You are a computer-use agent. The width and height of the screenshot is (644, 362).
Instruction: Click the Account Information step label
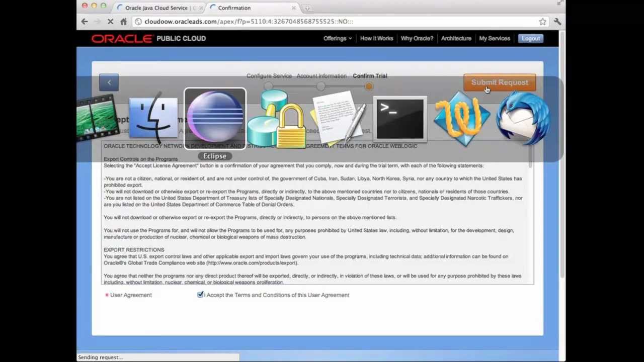[321, 76]
